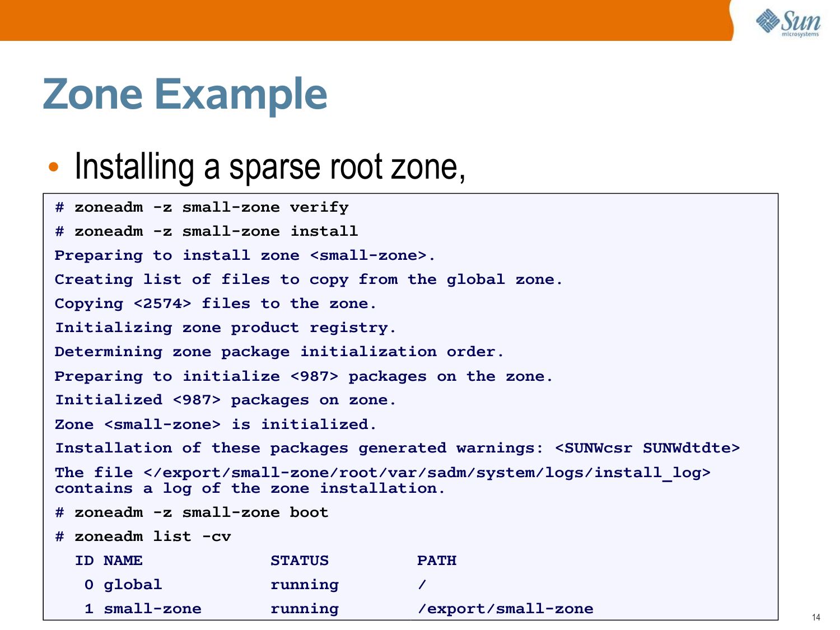
Task: Click the install_log file path
Action: pos(427,473)
